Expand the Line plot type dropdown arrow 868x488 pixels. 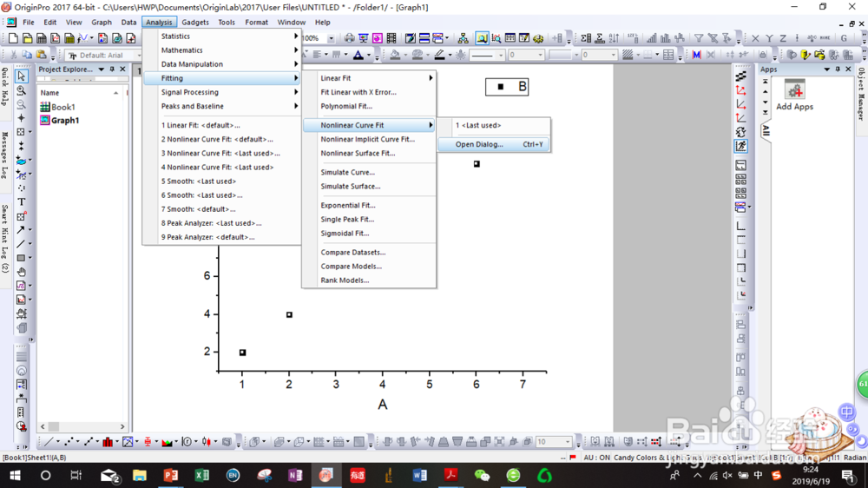click(58, 441)
